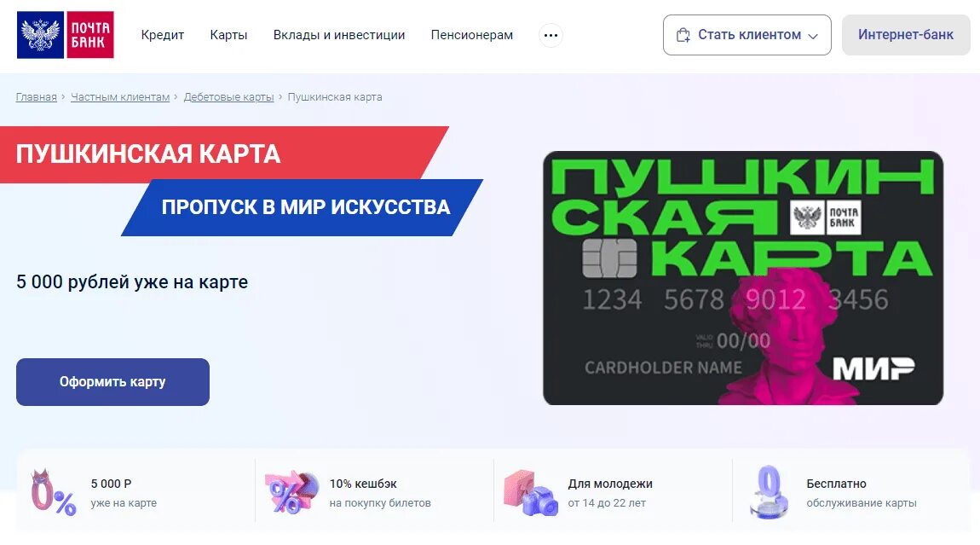Click the 0% crown icon
This screenshot has height=545, width=980.
(x=53, y=492)
